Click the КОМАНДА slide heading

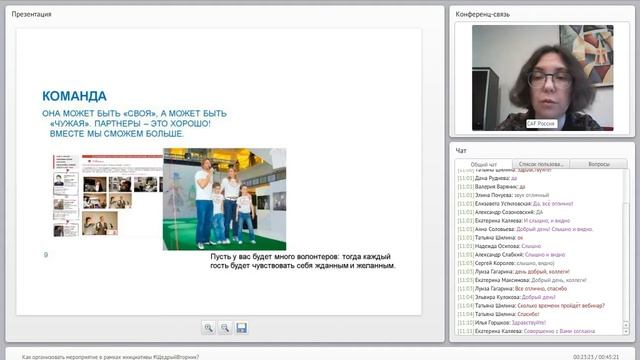tap(74, 96)
